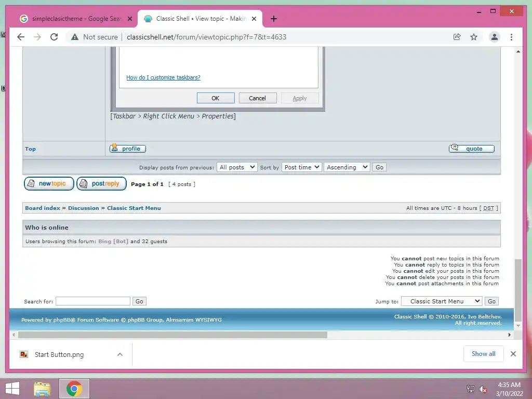Image resolution: width=532 pixels, height=399 pixels.
Task: Click the browser forward arrow
Action: [x=37, y=37]
